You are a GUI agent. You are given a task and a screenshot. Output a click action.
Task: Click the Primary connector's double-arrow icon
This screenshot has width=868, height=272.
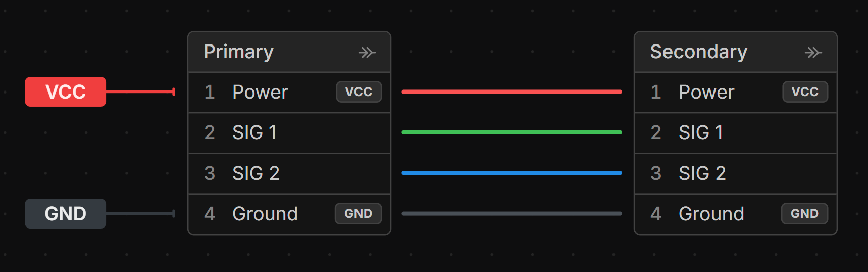[x=367, y=53]
